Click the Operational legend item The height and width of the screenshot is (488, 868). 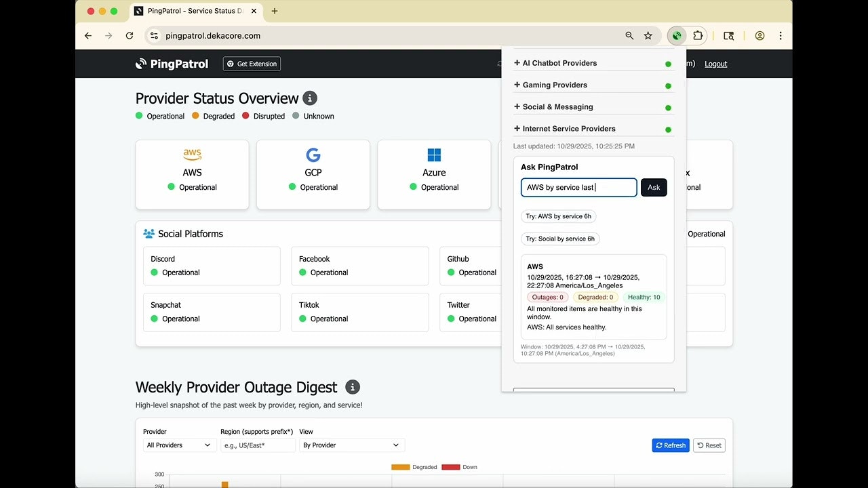click(x=160, y=116)
